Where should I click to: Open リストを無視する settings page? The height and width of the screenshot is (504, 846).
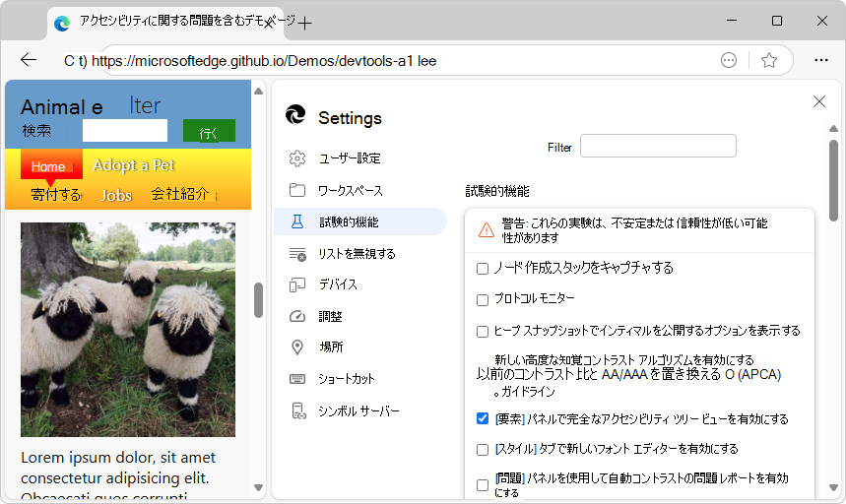(x=359, y=254)
